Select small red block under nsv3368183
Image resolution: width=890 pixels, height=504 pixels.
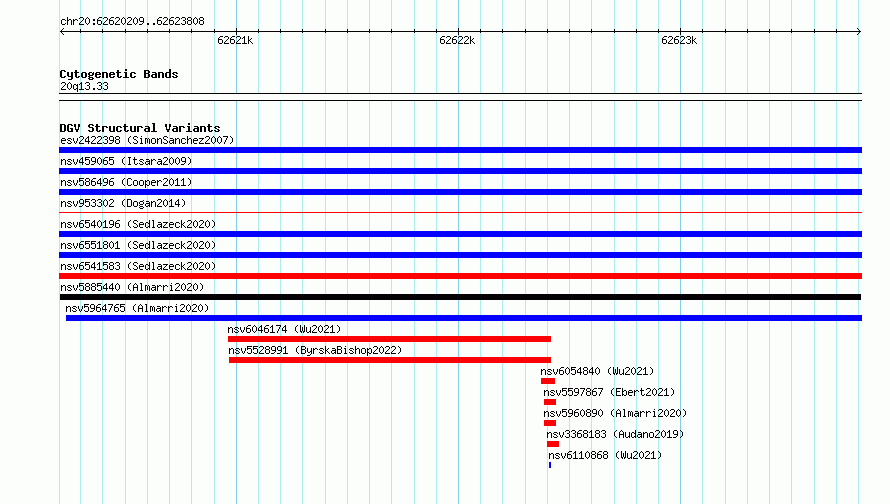pyautogui.click(x=553, y=444)
